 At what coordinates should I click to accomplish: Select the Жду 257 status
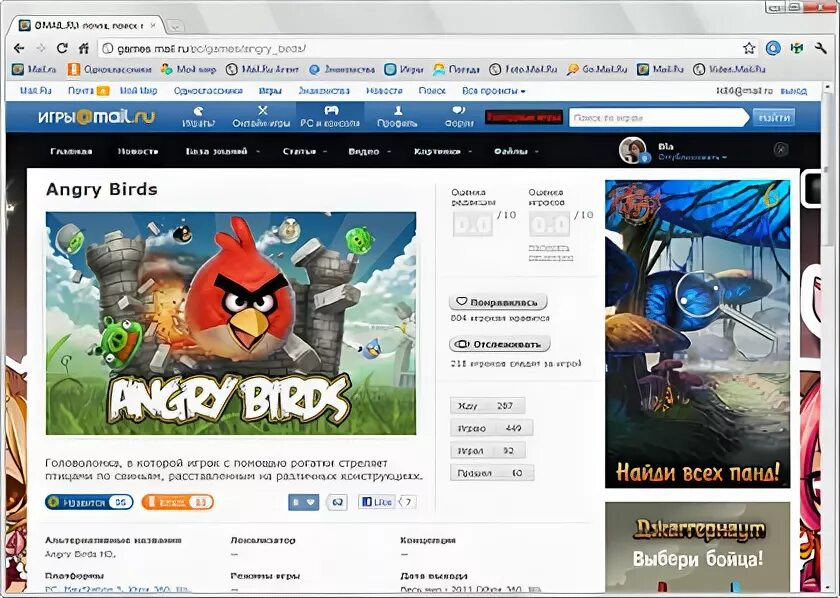(488, 406)
